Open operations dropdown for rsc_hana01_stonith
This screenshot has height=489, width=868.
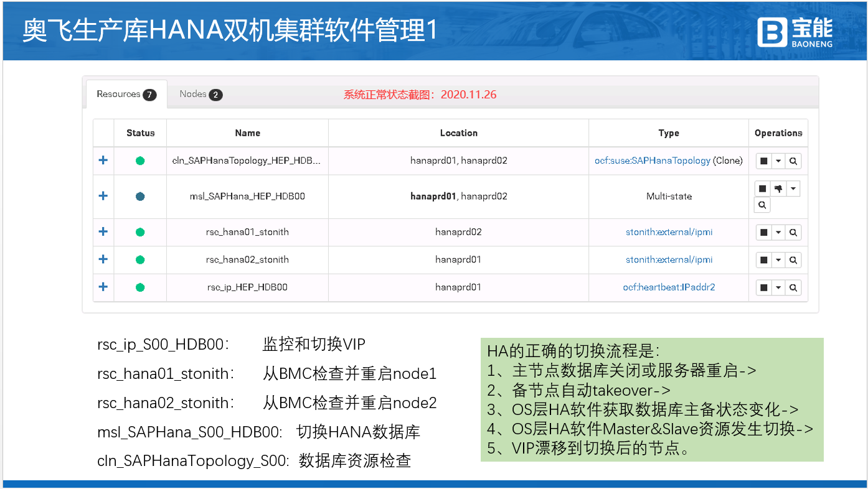pos(778,233)
